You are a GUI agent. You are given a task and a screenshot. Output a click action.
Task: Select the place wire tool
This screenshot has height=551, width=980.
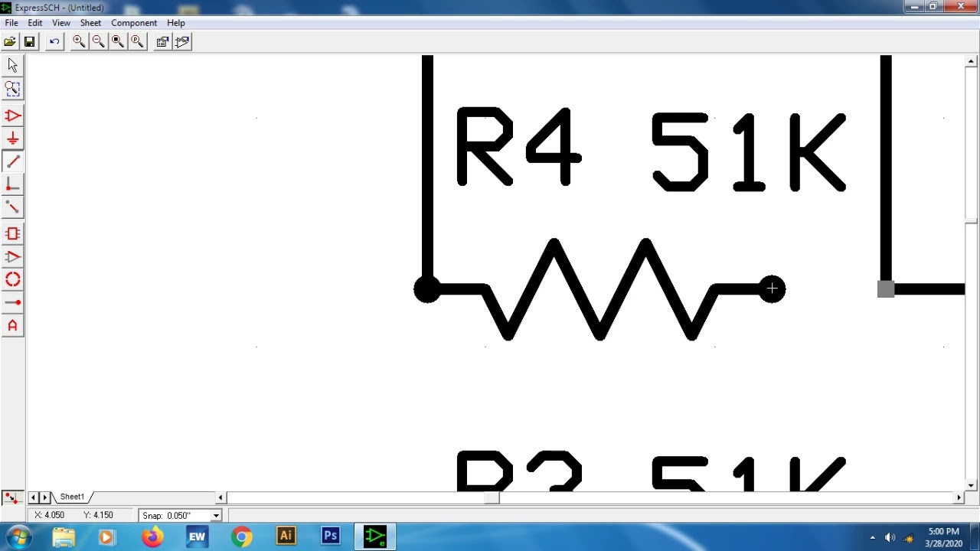pos(12,161)
